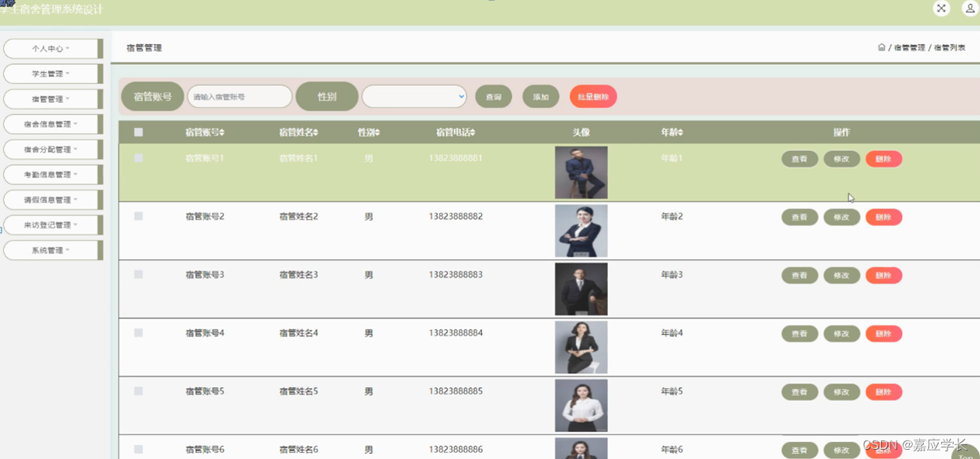Click 修改 for 宿管账号4 row
980x459 pixels.
coord(842,334)
